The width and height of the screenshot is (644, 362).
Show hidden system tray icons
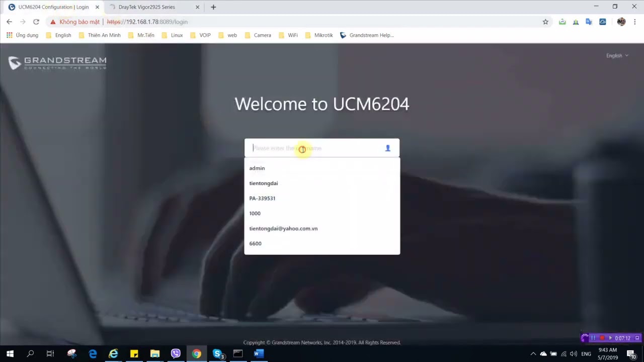click(533, 354)
